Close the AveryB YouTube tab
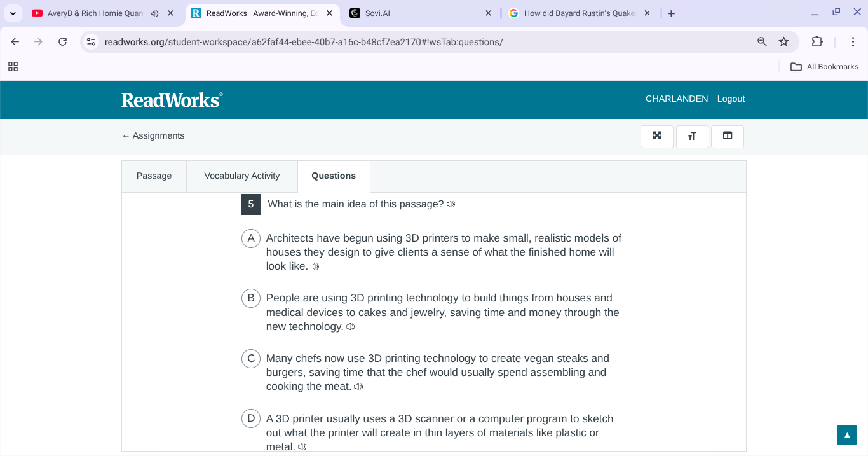 click(170, 13)
